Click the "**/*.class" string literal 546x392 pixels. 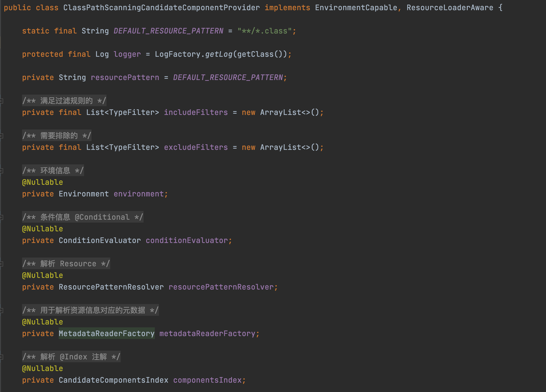click(265, 31)
